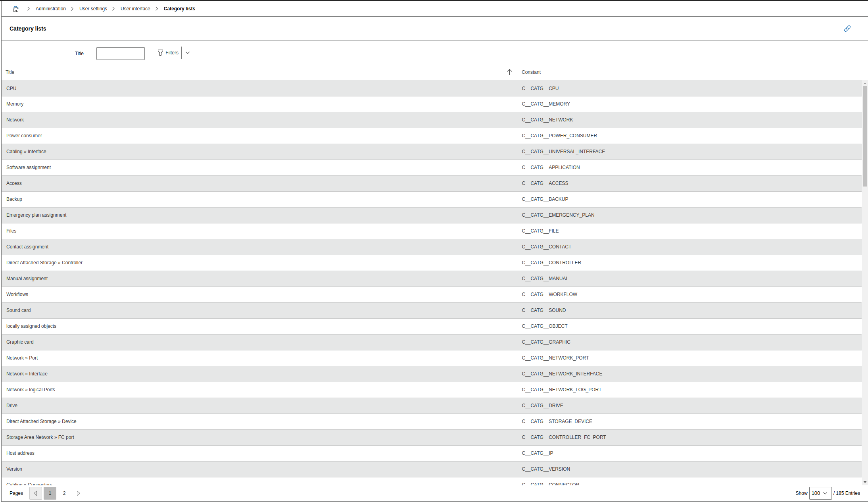Open Contact assignment row

tap(432, 247)
